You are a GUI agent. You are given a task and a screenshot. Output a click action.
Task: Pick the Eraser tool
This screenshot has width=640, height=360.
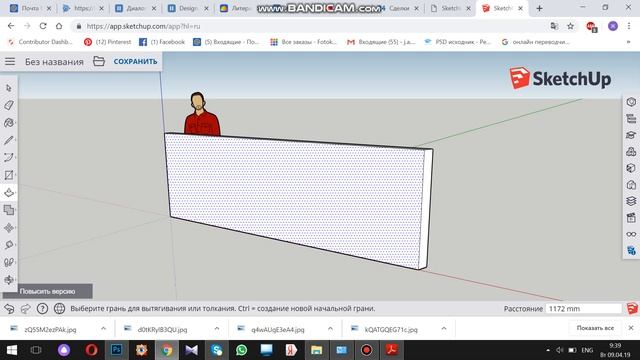click(9, 105)
